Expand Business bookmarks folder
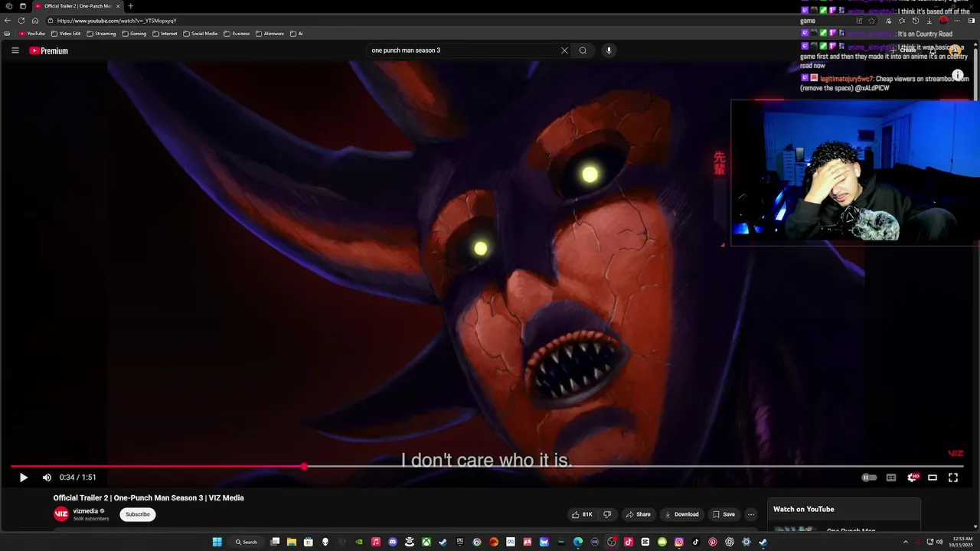This screenshot has height=551, width=980. point(237,34)
